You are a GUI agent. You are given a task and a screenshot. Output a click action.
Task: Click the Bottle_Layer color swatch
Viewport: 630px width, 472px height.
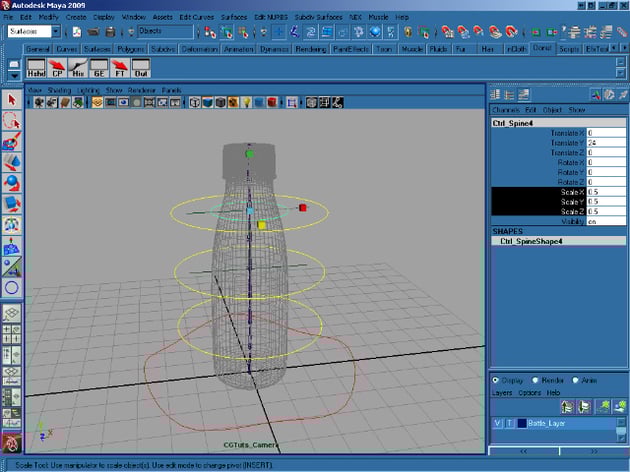tap(521, 423)
